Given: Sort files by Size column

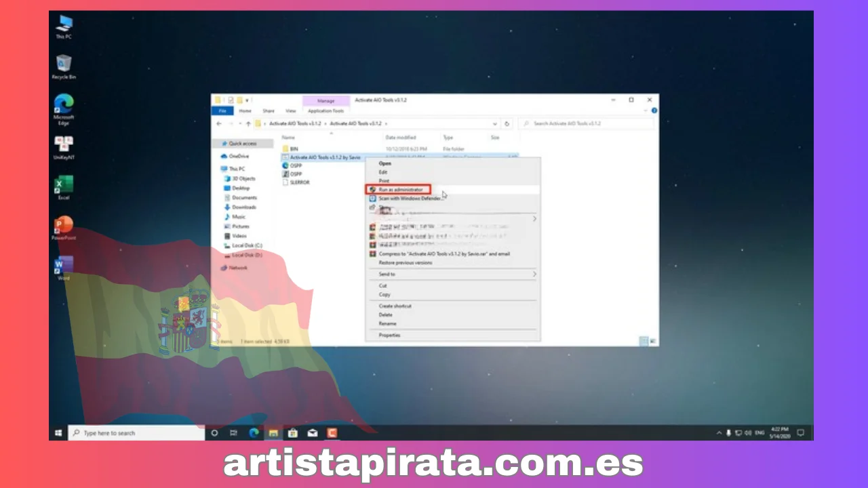Looking at the screenshot, I should click(495, 138).
